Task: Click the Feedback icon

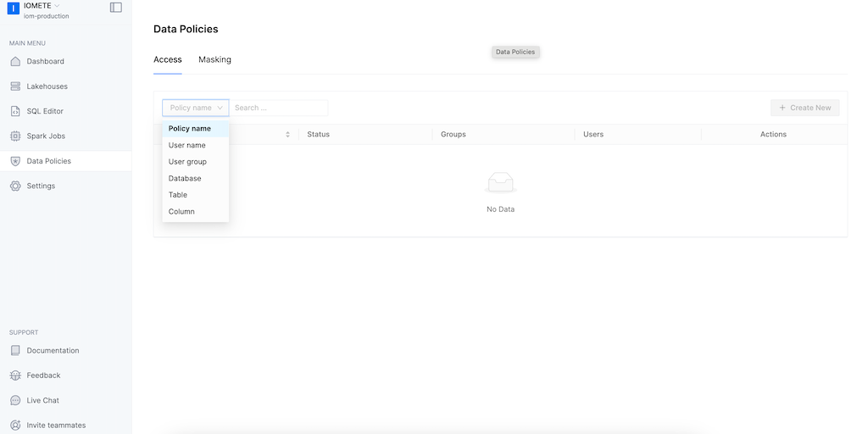Action: (15, 376)
